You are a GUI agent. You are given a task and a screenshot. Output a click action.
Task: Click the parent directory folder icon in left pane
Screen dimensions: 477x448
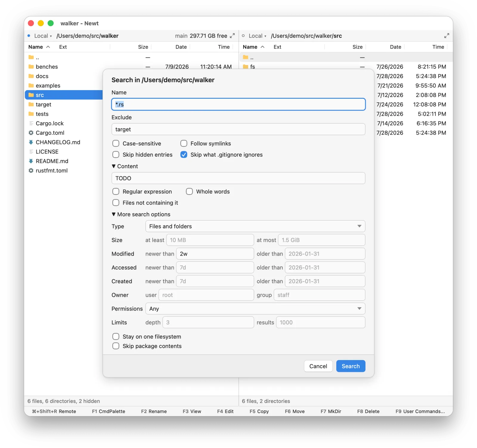click(31, 57)
